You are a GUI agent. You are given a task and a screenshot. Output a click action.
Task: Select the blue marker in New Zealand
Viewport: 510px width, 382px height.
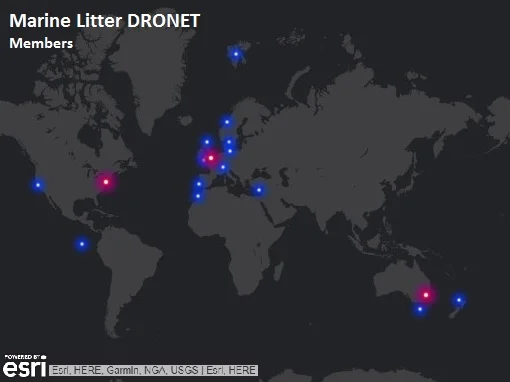[x=459, y=300]
